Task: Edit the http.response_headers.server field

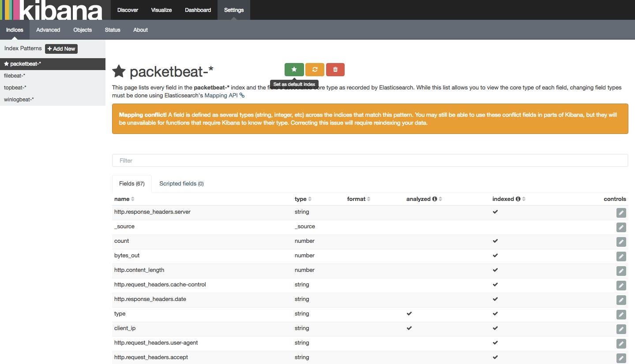Action: [621, 213]
